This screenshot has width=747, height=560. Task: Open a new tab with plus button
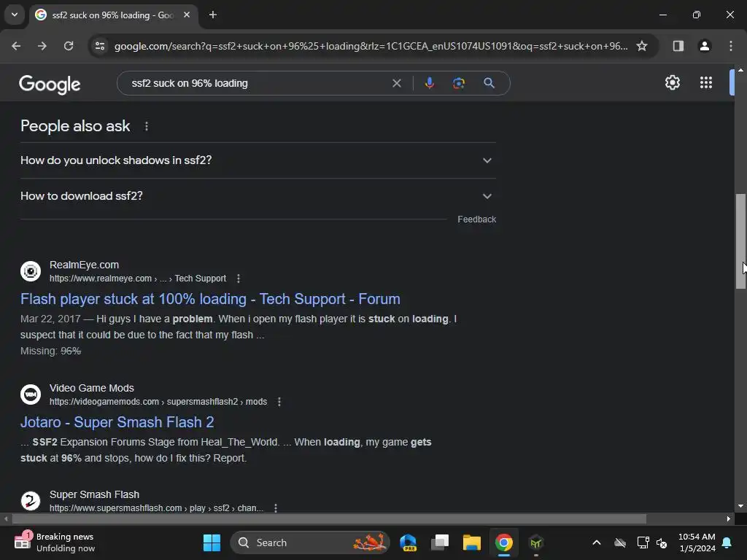point(213,15)
